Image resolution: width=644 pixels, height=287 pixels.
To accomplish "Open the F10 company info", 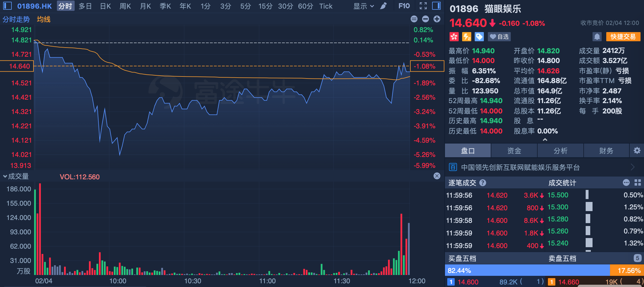I will pyautogui.click(x=404, y=6).
